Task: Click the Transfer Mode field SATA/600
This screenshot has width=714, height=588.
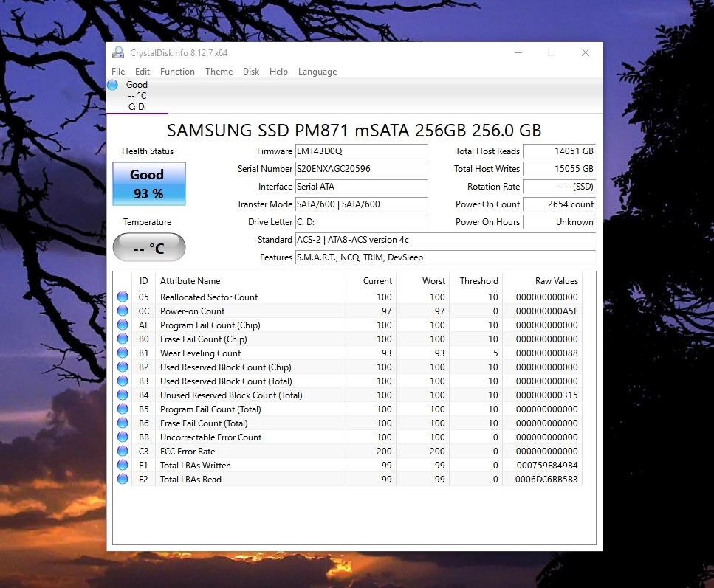Action: pos(361,204)
